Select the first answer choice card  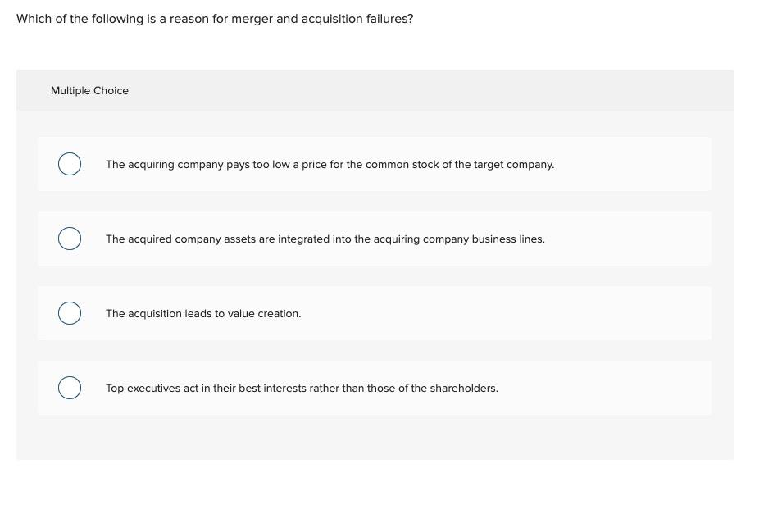[x=375, y=164]
